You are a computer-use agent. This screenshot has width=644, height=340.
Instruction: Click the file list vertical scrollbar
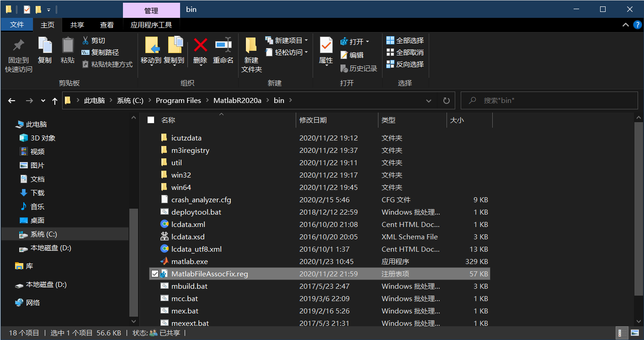[639, 208]
